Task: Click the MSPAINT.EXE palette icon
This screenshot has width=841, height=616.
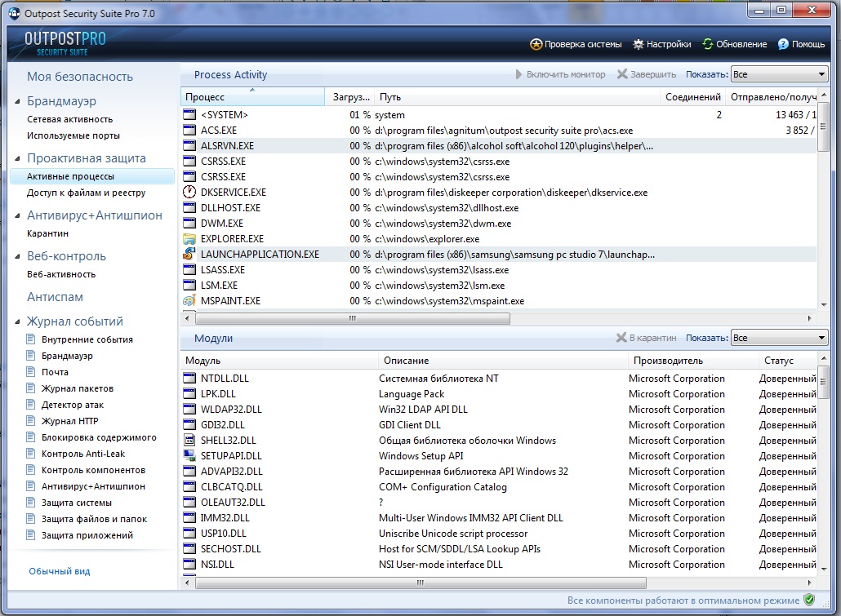Action: [x=189, y=301]
